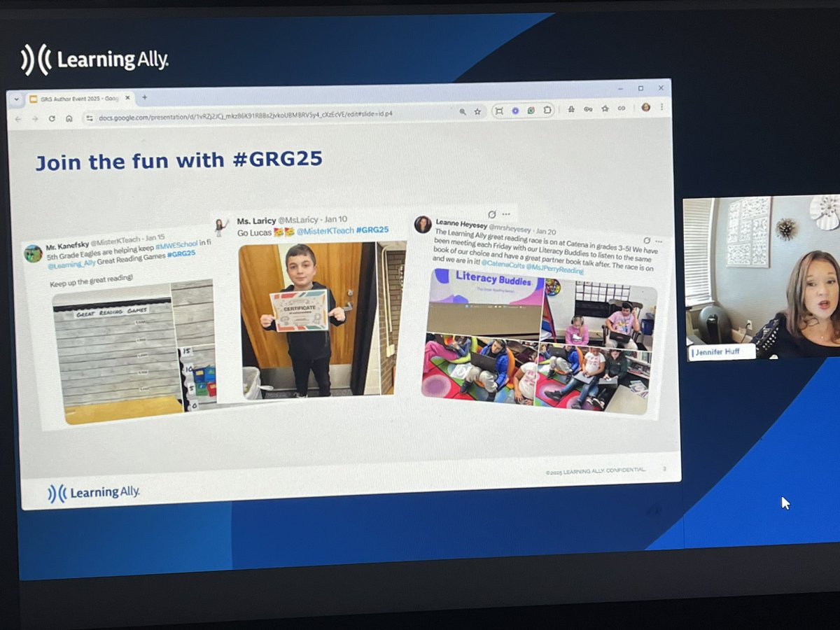Close the GRG Author Event 2025 tab
This screenshot has height=630, width=840.
pos(129,99)
